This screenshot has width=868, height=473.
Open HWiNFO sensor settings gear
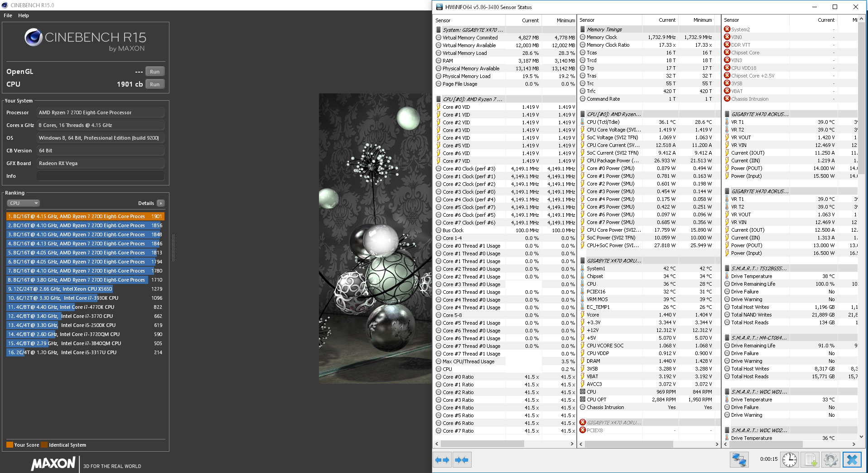pos(831,460)
